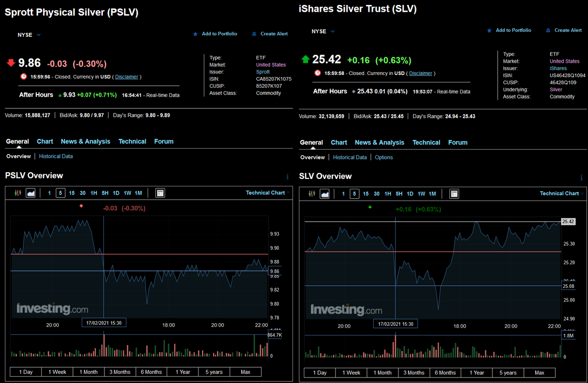Open NYSE exchange dropdown for PSLV
The image size is (588, 383).
point(29,35)
